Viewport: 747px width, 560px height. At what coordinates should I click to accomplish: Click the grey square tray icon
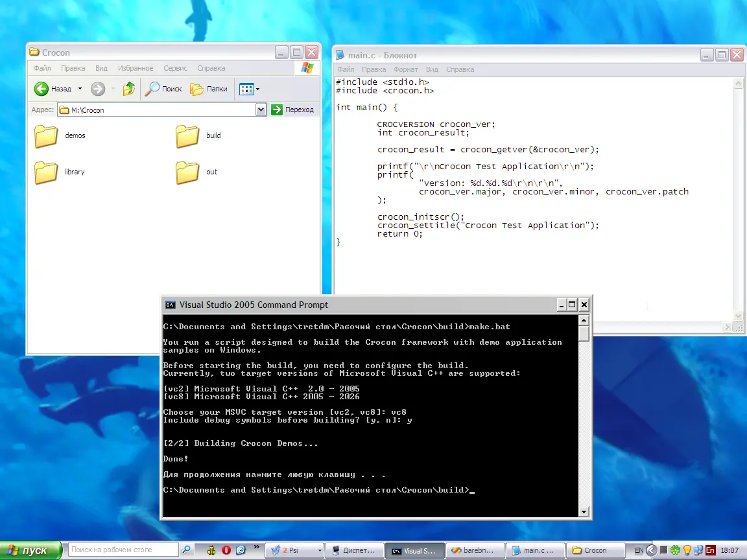pos(663,550)
